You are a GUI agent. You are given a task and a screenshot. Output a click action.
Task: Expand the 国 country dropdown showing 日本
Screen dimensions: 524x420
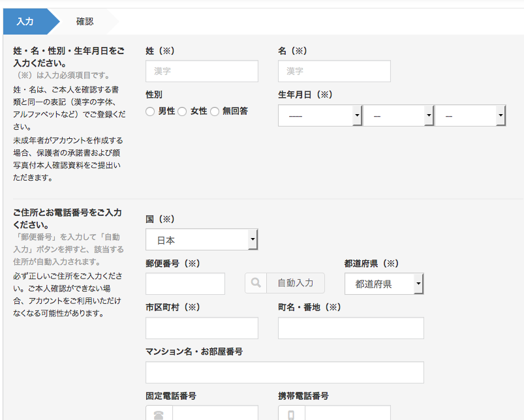(202, 239)
